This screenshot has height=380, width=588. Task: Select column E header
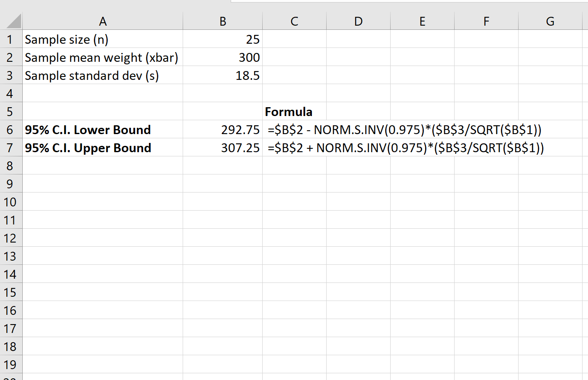tap(422, 21)
